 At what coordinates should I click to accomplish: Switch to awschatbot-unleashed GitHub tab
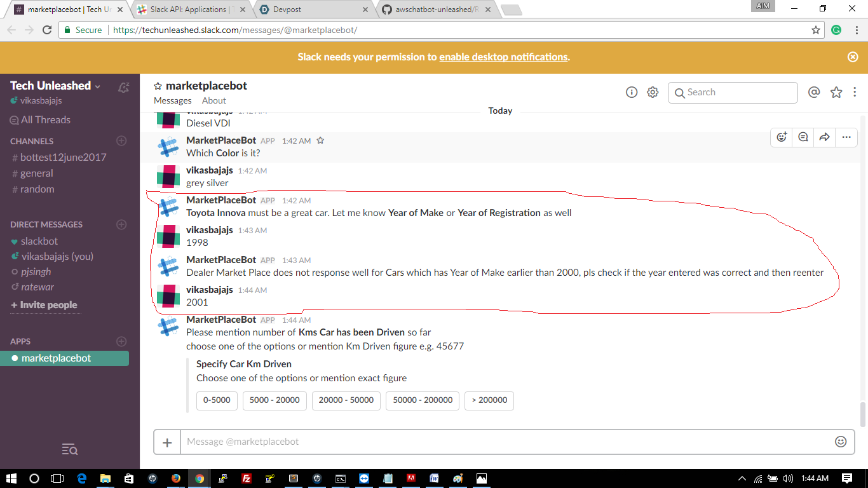coord(435,10)
